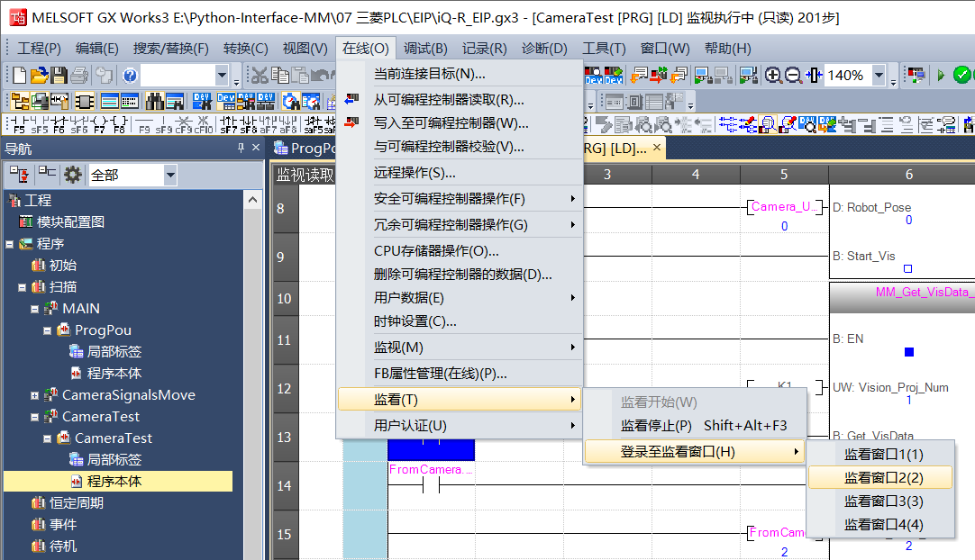The height and width of the screenshot is (560, 975).
Task: Click the F5 open contact ladder icon
Action: (19, 125)
